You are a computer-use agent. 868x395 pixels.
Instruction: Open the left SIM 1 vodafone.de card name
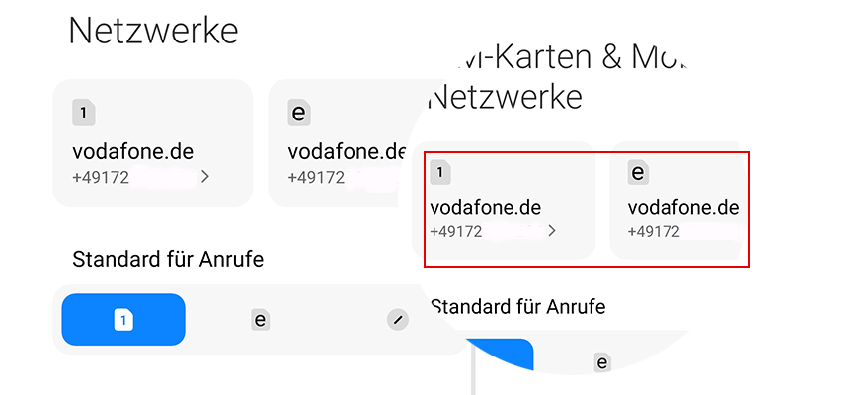[133, 152]
